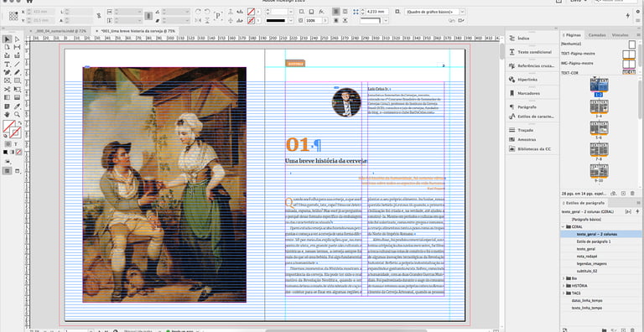Select the Page tool
The image size is (644, 332).
point(7,47)
